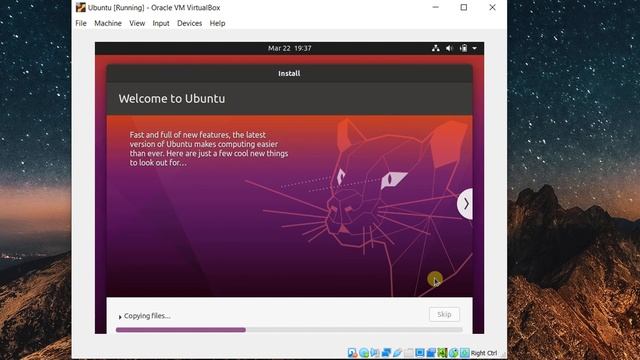640x360 pixels.
Task: Maximize the VirtualBox window
Action: pos(464,7)
